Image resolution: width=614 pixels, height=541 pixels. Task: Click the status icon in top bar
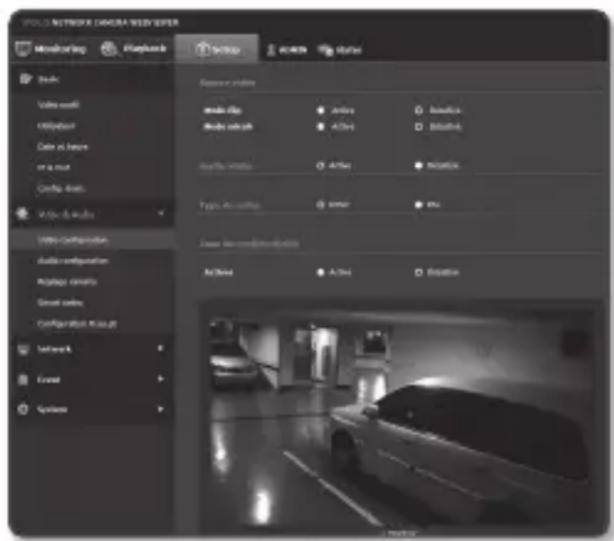tap(325, 49)
